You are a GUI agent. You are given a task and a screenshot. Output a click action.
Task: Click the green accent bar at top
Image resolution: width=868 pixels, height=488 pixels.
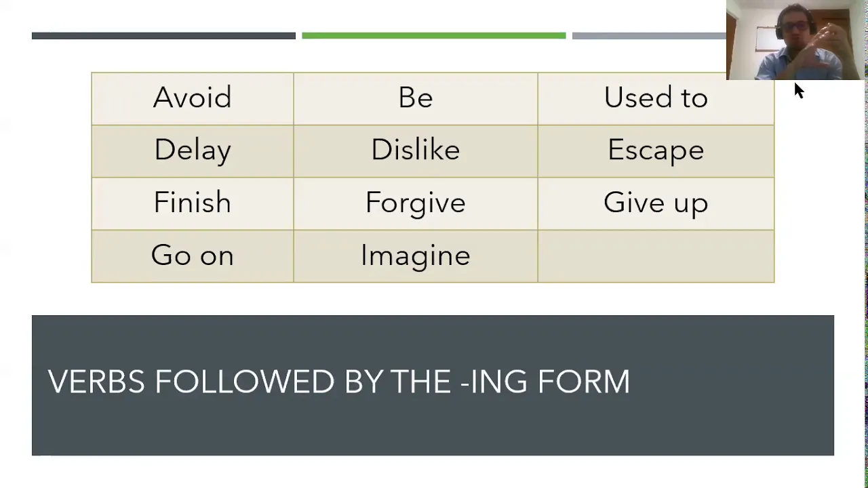(433, 35)
